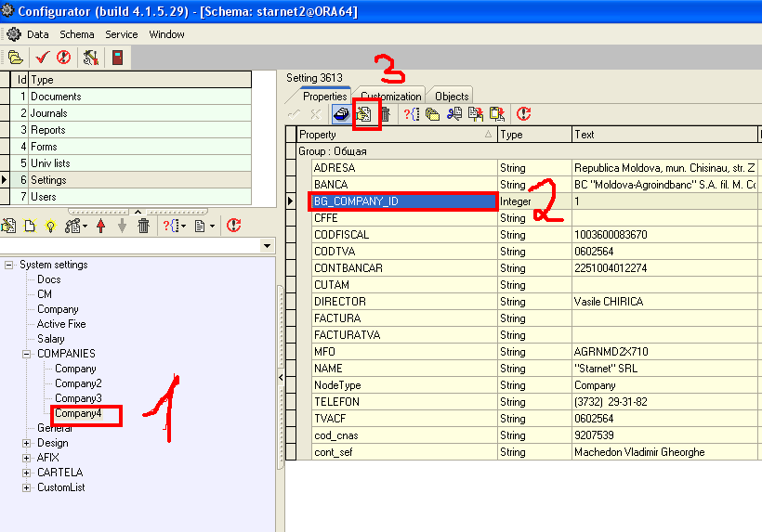
Task: Click the copy properties icon with red arrow
Action: point(476,114)
